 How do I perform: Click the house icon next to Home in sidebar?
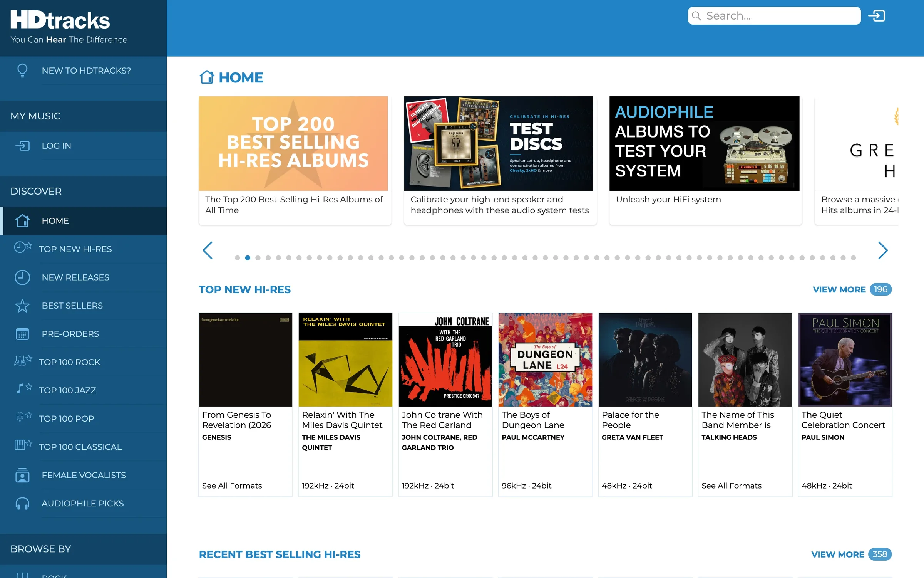tap(22, 221)
